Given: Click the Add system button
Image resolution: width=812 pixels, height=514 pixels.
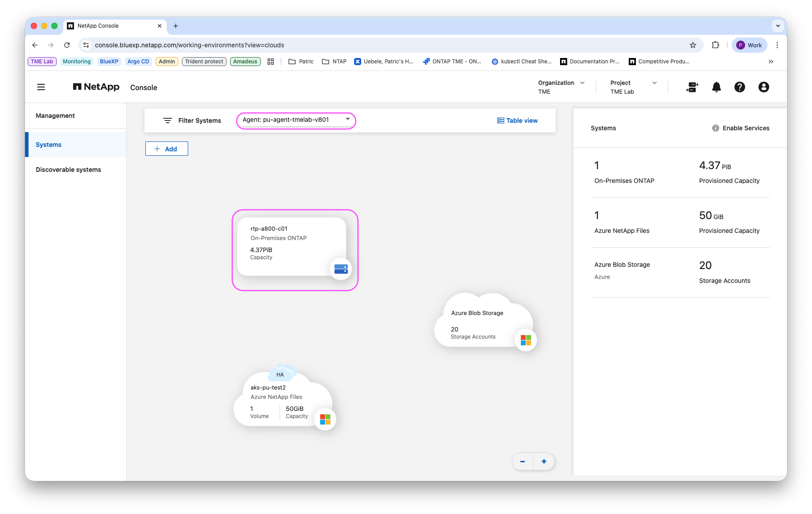Looking at the screenshot, I should tap(167, 149).
